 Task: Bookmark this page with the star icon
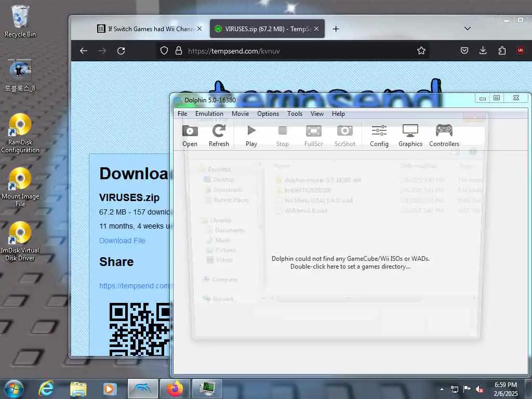click(421, 51)
